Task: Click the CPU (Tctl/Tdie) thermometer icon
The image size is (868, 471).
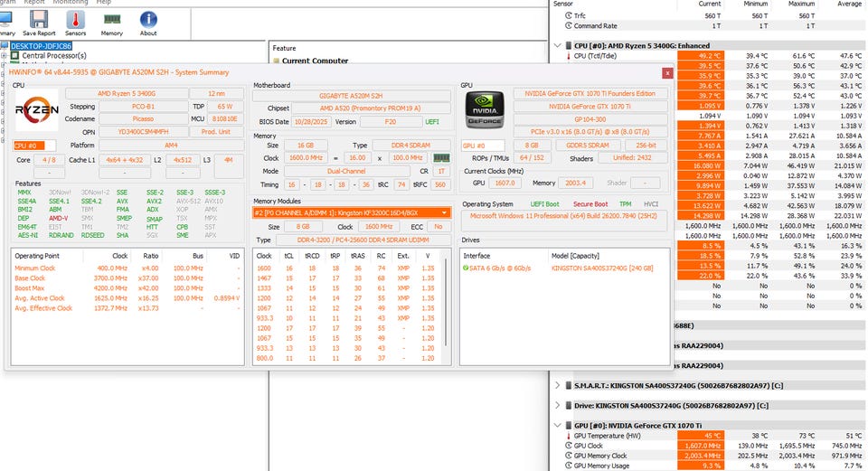Action: (x=568, y=56)
